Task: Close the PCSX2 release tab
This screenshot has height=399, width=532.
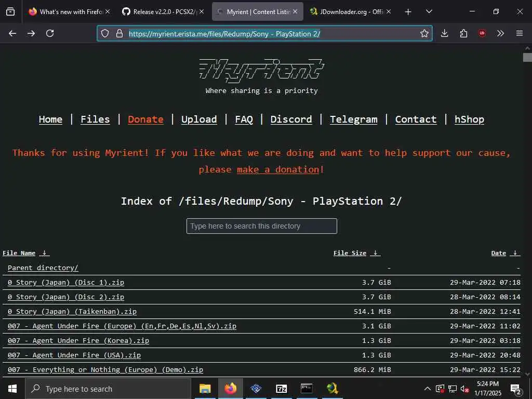Action: (x=202, y=11)
